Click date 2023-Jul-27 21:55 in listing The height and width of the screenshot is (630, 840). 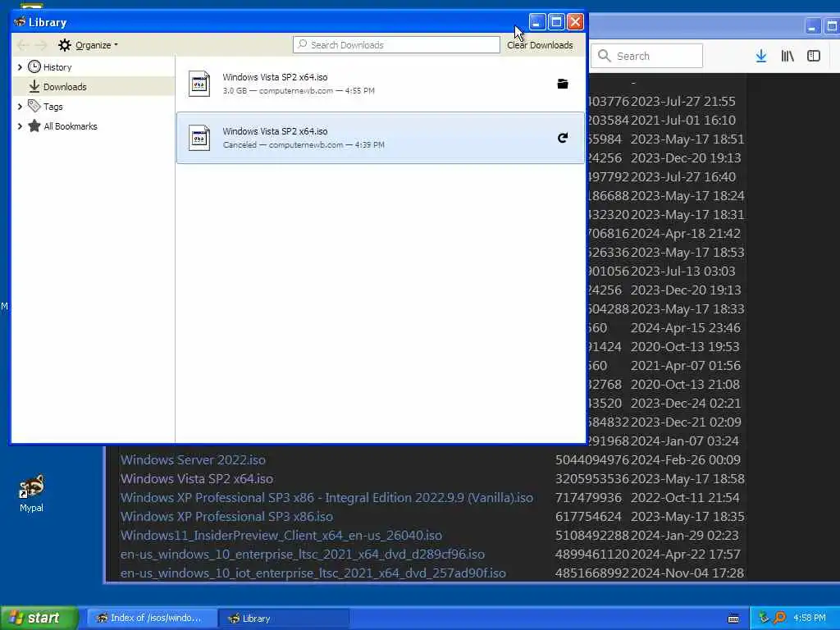point(683,101)
